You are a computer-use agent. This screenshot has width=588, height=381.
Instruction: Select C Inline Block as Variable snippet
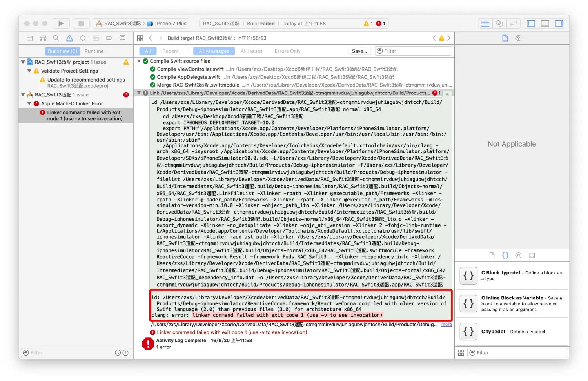[512, 304]
